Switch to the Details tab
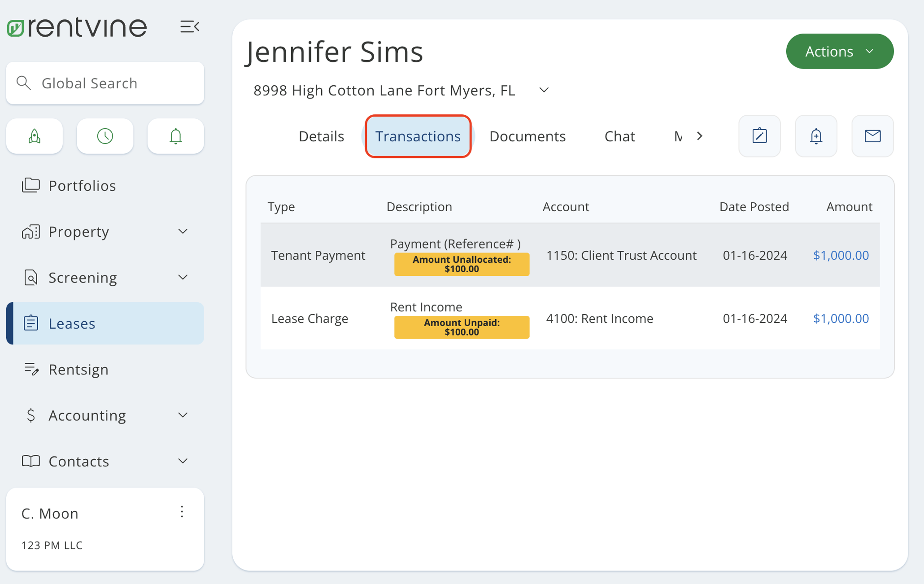The height and width of the screenshot is (584, 924). tap(321, 136)
